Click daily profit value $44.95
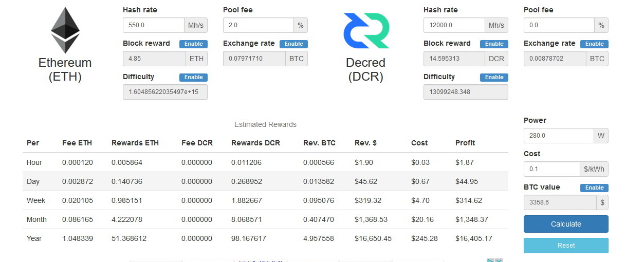The image size is (644, 262). coord(467,181)
